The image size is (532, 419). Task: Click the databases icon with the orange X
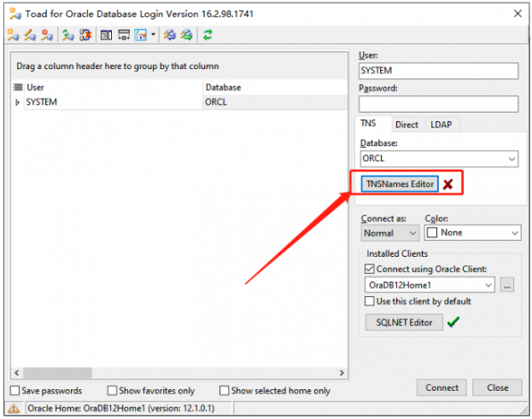pos(85,35)
